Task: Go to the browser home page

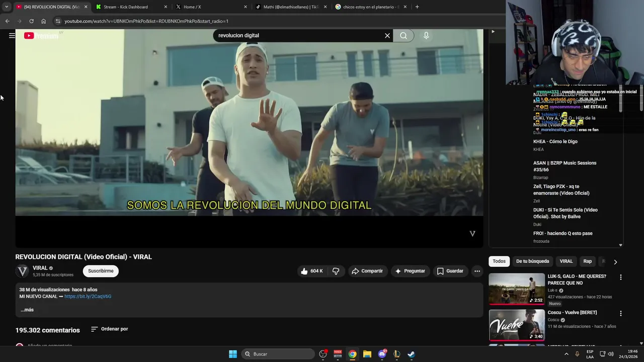Action: (x=43, y=21)
